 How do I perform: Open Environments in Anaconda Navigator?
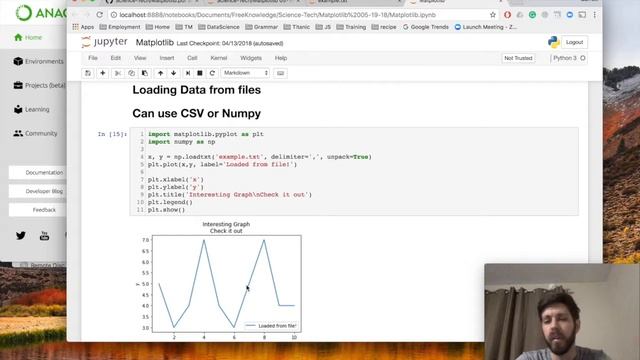(38, 61)
